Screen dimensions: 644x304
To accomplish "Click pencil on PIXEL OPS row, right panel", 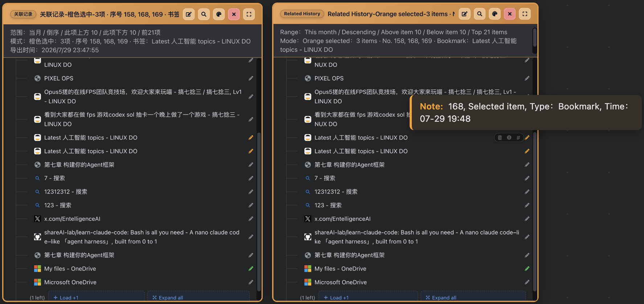I will [x=527, y=78].
